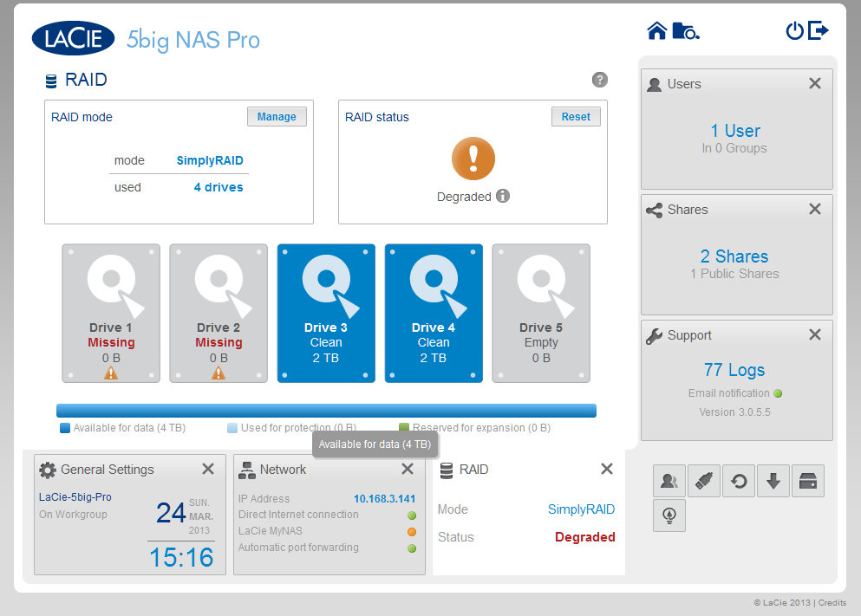Select the Drive 2 Missing card

point(219,314)
